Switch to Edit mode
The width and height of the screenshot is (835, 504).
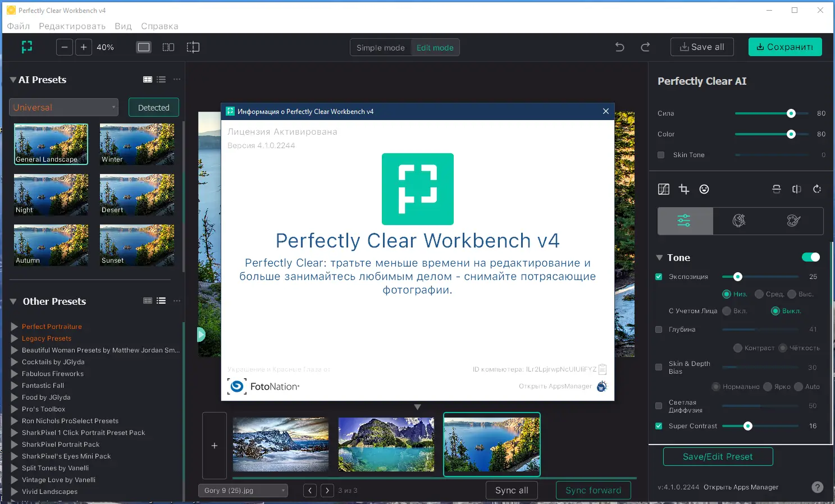pos(435,48)
